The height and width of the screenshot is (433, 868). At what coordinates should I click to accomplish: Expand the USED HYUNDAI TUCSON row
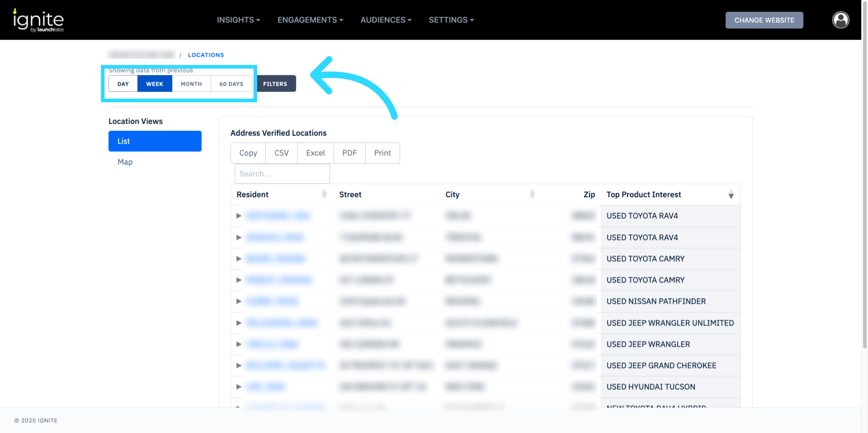pos(239,387)
